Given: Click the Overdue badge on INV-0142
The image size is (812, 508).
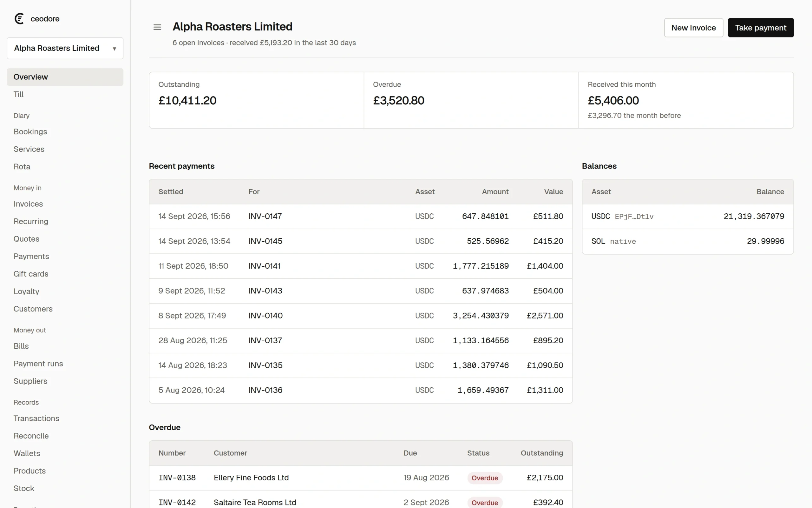Looking at the screenshot, I should pyautogui.click(x=485, y=503).
